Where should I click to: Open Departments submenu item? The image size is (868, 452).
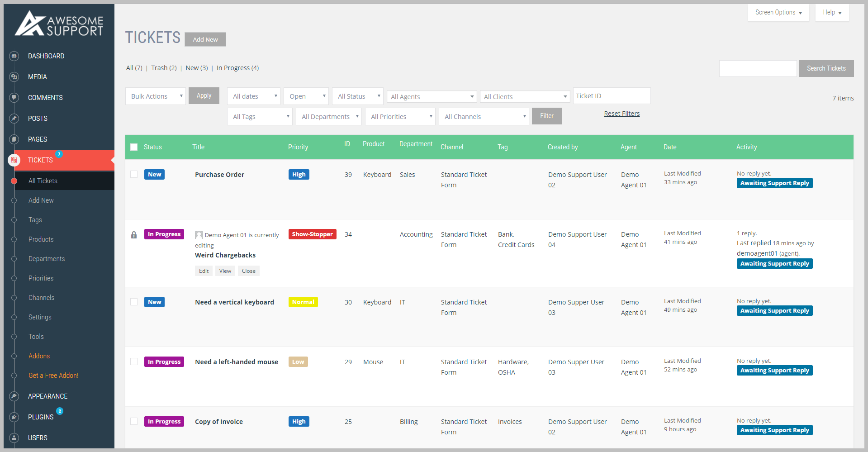(x=47, y=259)
